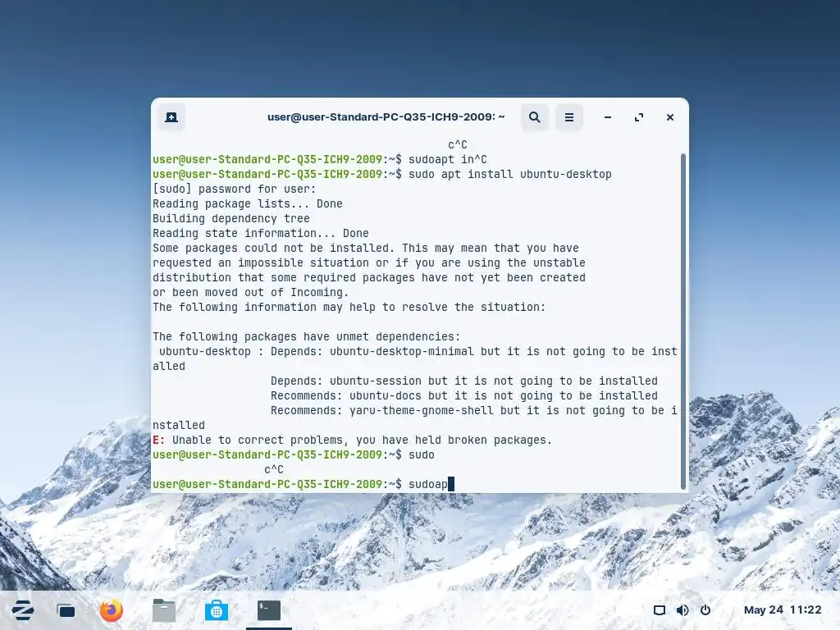Maximize the terminal window
The image size is (840, 630).
(638, 117)
